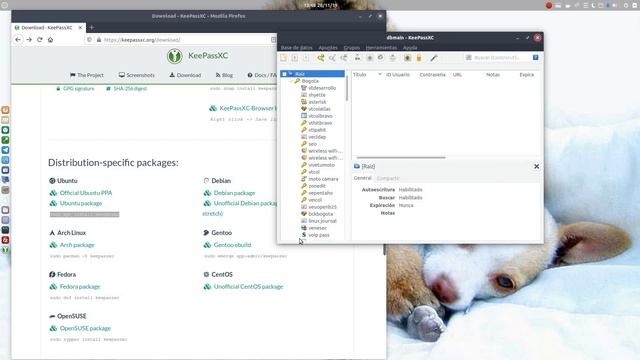Click the group tree vertical scrollbar
The height and width of the screenshot is (360, 640).
click(x=347, y=88)
